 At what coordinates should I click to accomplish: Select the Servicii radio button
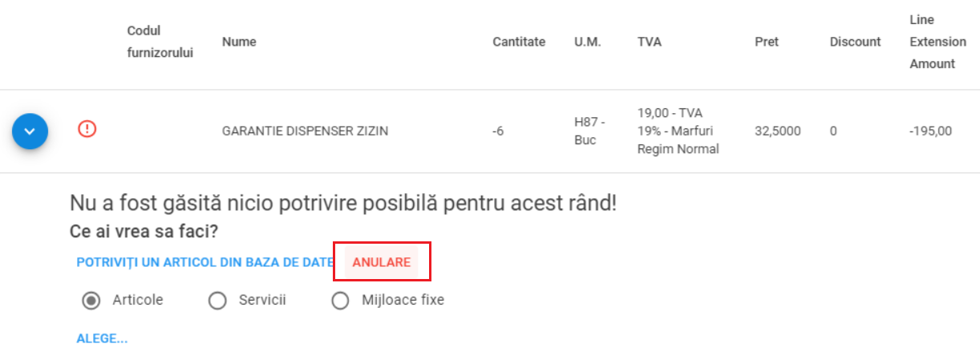[217, 301]
